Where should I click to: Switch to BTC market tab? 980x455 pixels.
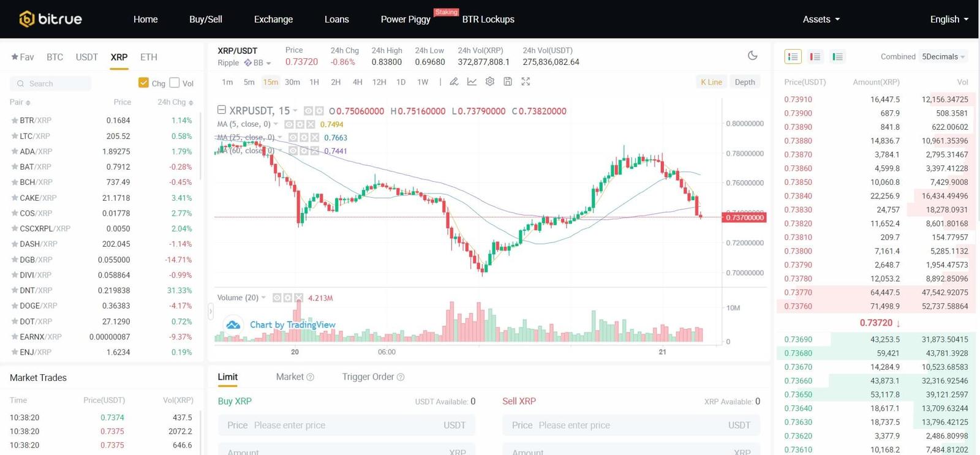[x=55, y=57]
